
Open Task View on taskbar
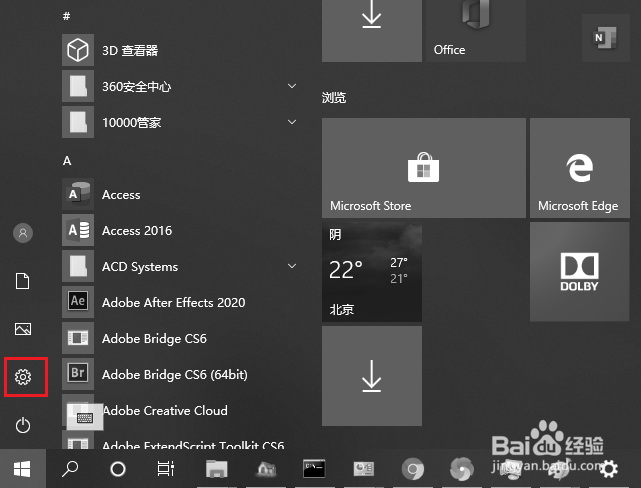166,469
